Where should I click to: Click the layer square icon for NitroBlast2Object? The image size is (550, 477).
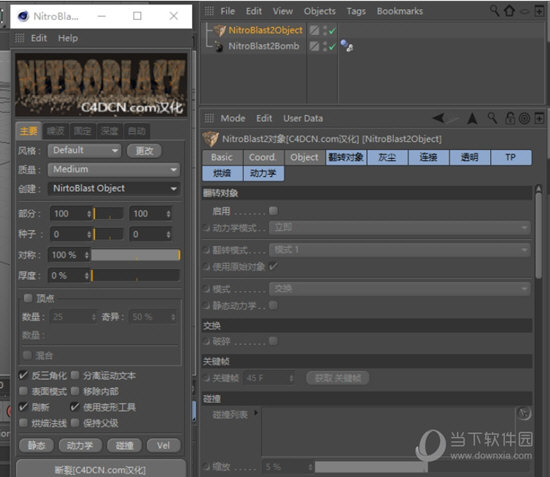(x=315, y=30)
